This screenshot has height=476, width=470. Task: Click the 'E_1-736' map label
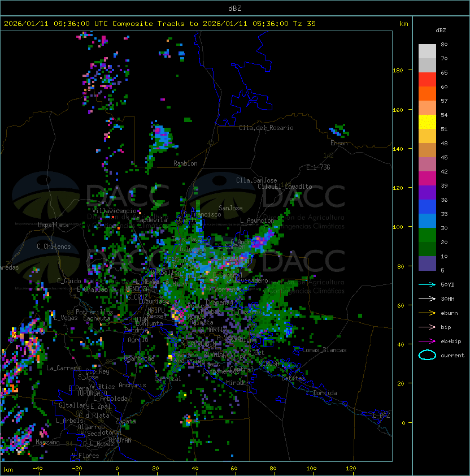(x=318, y=167)
